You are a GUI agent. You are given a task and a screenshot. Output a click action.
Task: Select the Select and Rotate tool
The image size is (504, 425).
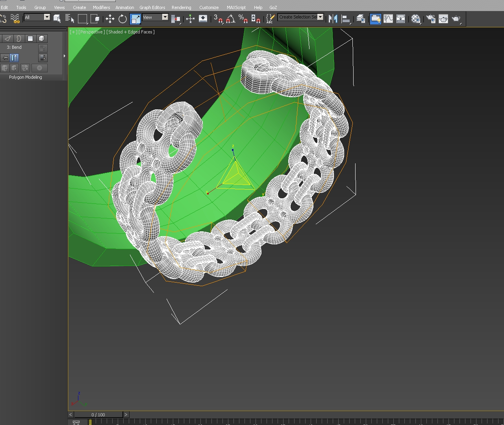click(122, 18)
